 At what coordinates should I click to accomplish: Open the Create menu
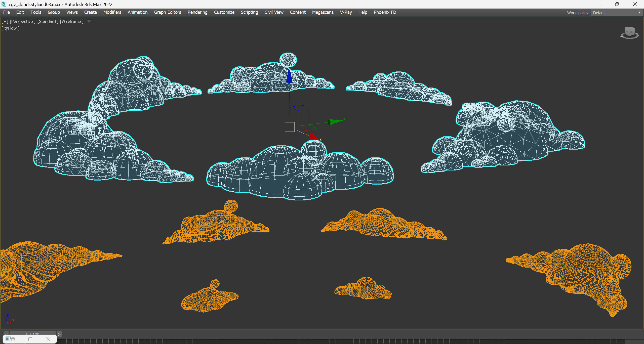(x=90, y=12)
